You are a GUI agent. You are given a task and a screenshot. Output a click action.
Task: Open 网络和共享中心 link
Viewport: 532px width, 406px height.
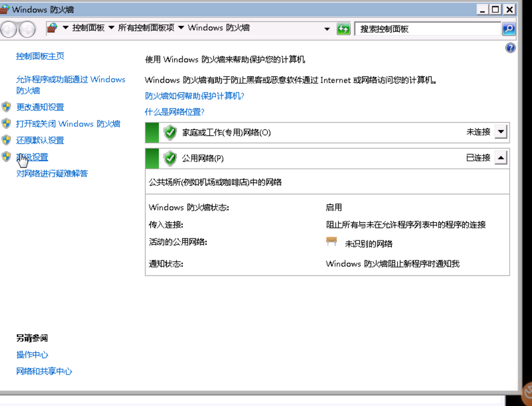tap(44, 371)
